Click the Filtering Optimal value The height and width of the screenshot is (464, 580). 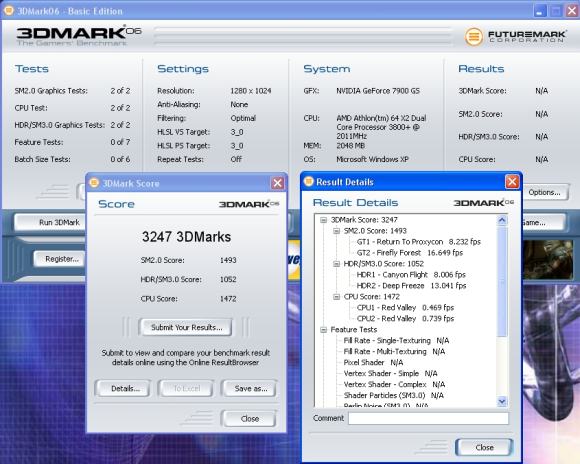(243, 118)
